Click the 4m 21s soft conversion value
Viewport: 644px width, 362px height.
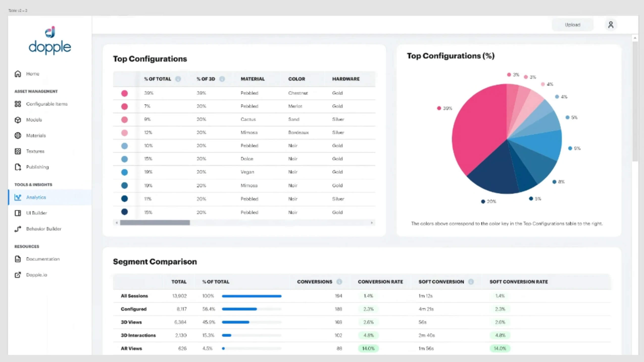[x=426, y=309]
